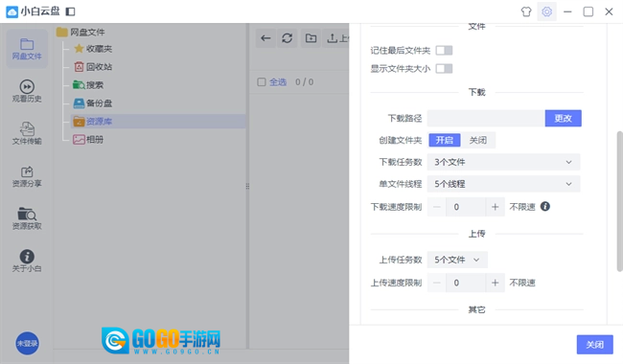Open the skin/theme shirt icon
The width and height of the screenshot is (623, 364).
click(526, 11)
